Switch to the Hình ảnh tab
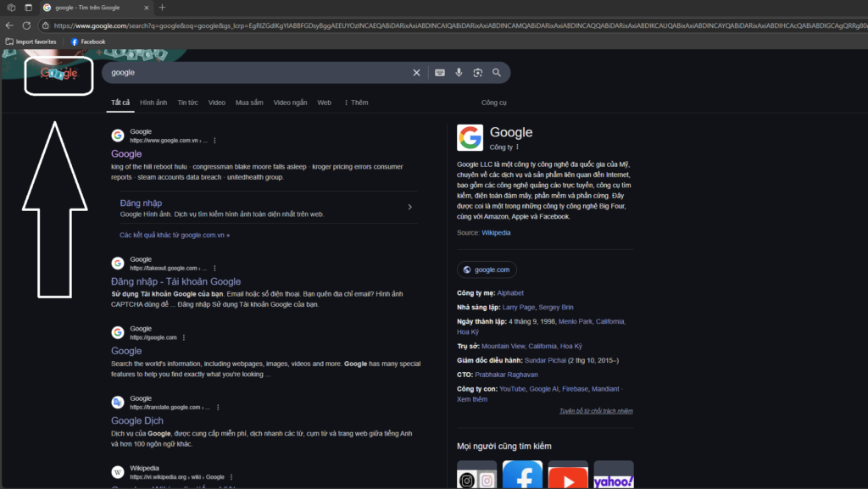This screenshot has height=489, width=868. coord(153,103)
